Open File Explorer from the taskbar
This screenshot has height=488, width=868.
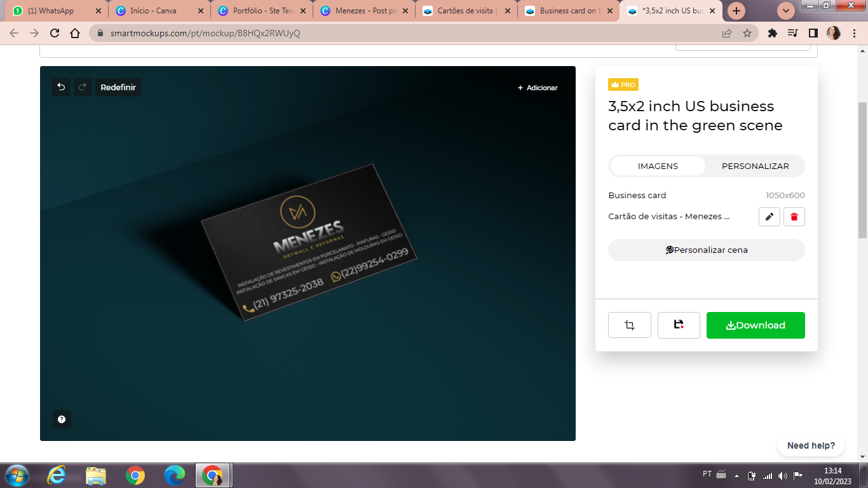[96, 475]
